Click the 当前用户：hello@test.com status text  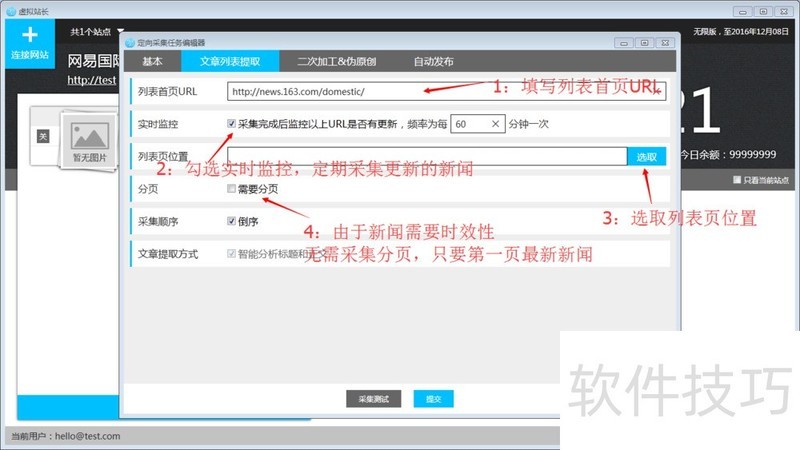66,436
